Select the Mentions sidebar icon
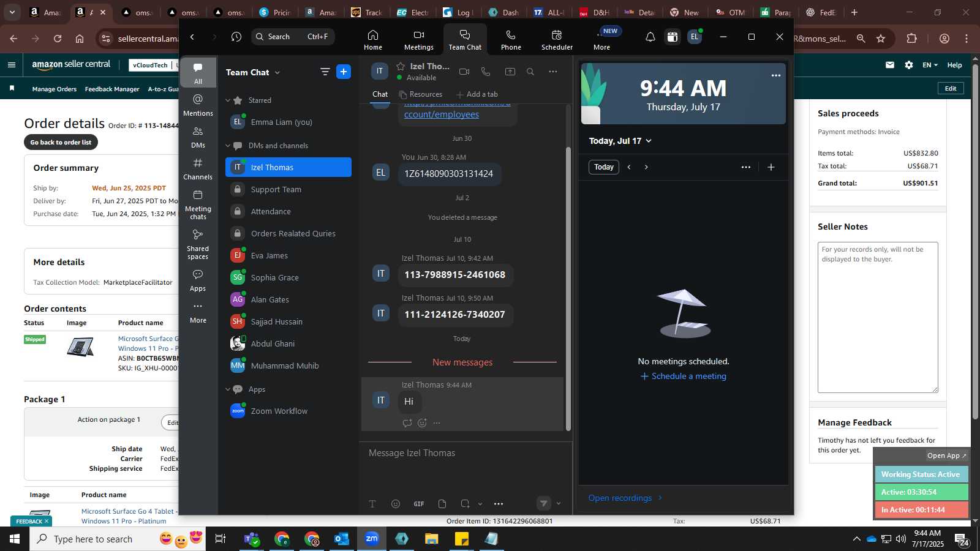This screenshot has width=980, height=551. click(198, 105)
